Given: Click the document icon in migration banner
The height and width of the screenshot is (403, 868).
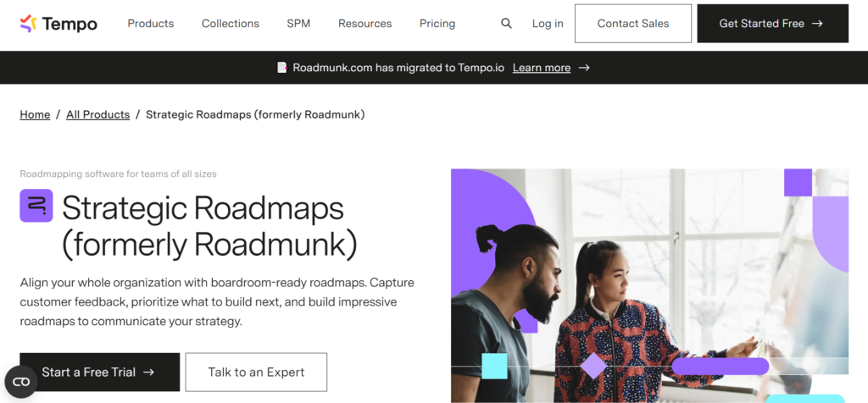Looking at the screenshot, I should point(282,68).
